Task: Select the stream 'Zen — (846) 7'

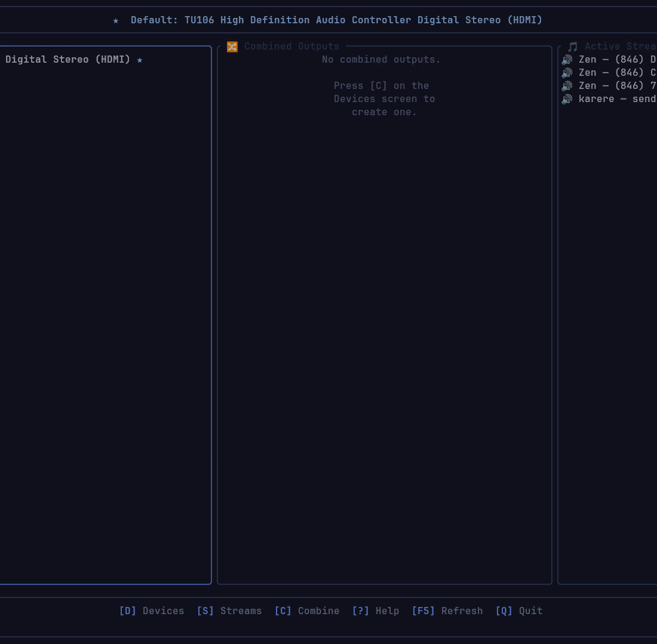Action: click(x=609, y=86)
